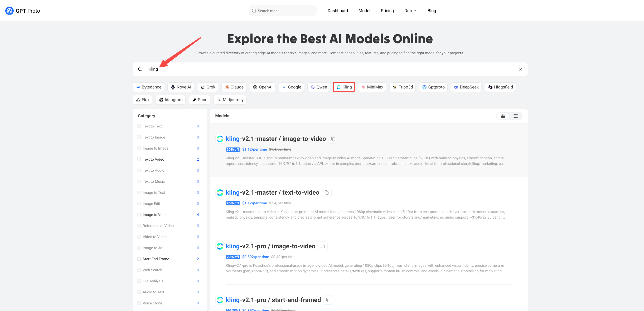Copy kling-v2.1-pro image-to-video model name
This screenshot has width=644, height=311.
pyautogui.click(x=323, y=246)
